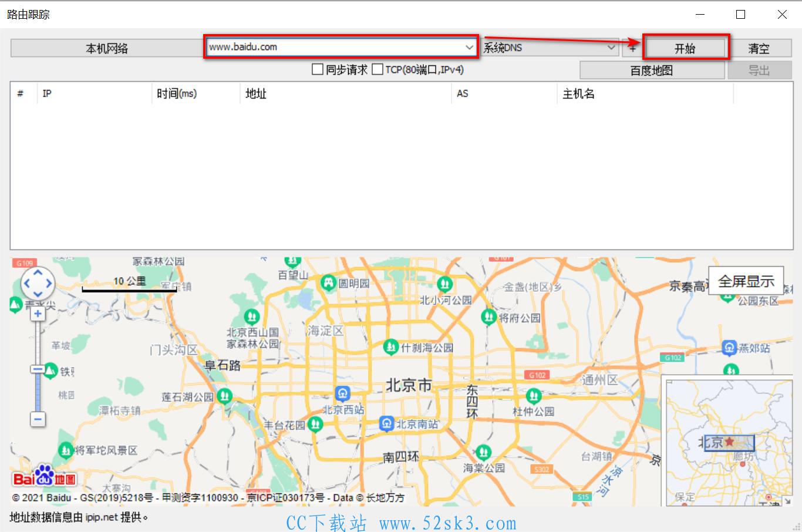Click the 燕郊站 station icon
Image resolution: width=802 pixels, height=532 pixels.
coord(729,348)
